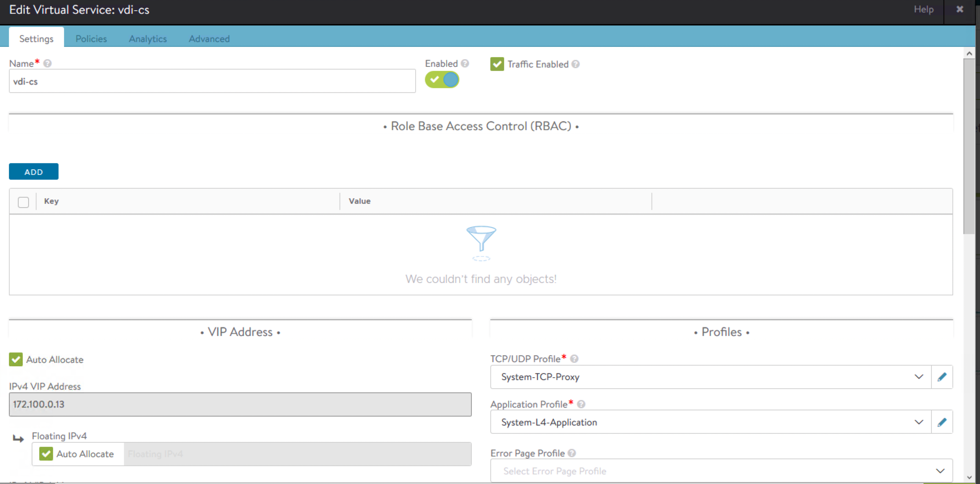Image resolution: width=980 pixels, height=484 pixels.
Task: Uncheck VIP Address Auto Allocate checkbox
Action: coord(16,359)
